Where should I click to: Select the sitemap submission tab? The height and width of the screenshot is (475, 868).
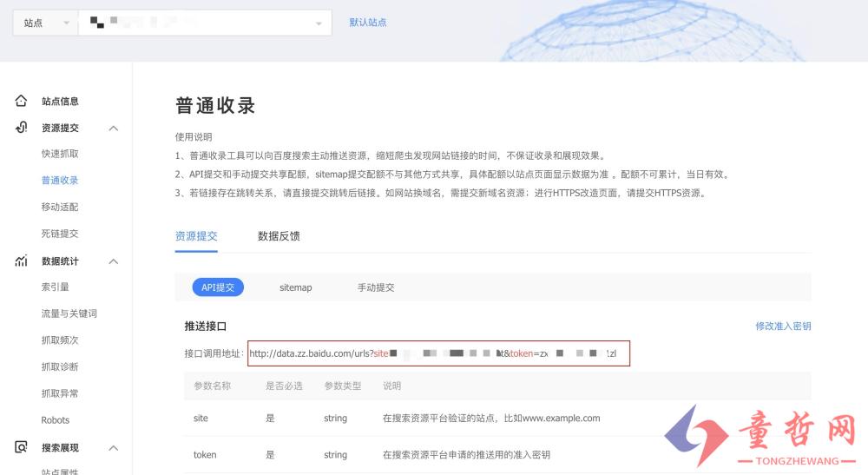coord(296,287)
